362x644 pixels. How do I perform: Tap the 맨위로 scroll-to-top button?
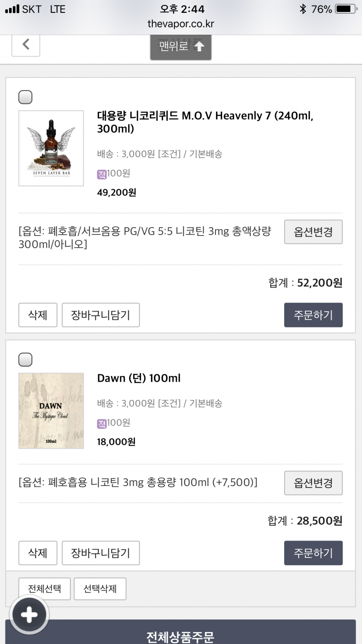tap(181, 47)
